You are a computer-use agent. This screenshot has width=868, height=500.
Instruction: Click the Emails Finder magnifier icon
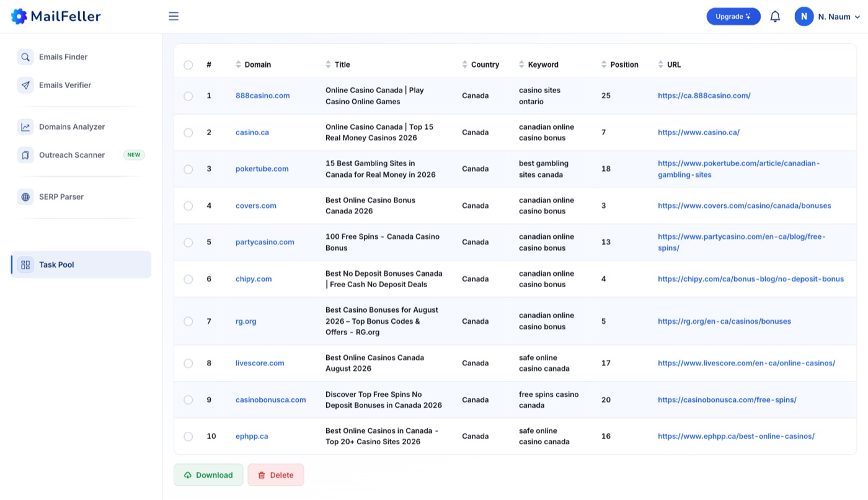pos(25,57)
